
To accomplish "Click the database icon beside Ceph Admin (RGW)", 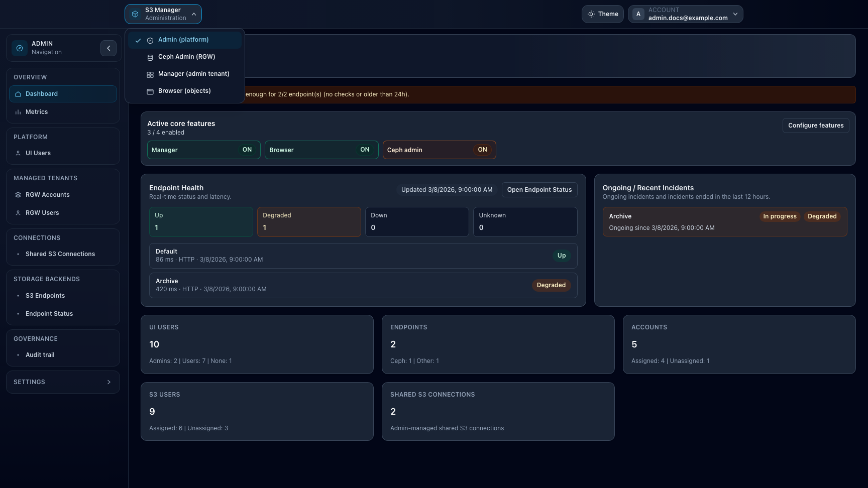I will click(150, 57).
